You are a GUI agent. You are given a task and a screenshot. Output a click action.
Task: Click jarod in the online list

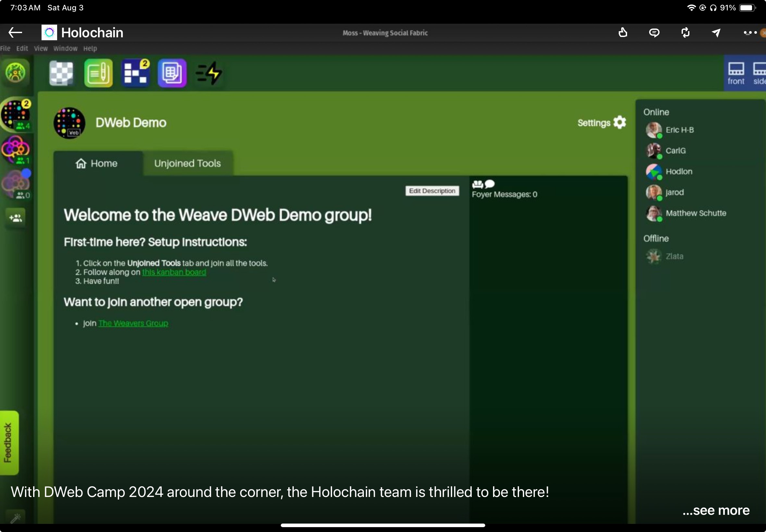(x=674, y=192)
